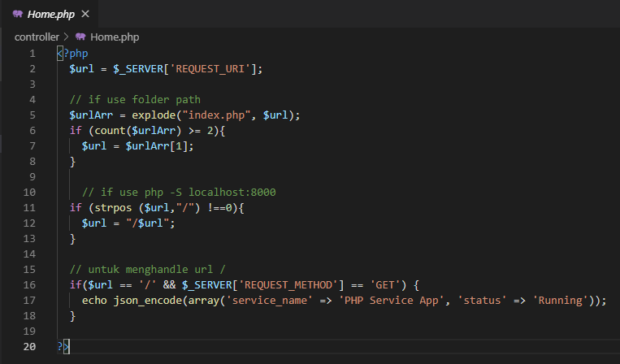The width and height of the screenshot is (620, 364).
Task: Expand breadcrumb chevron after controller
Action: point(67,37)
